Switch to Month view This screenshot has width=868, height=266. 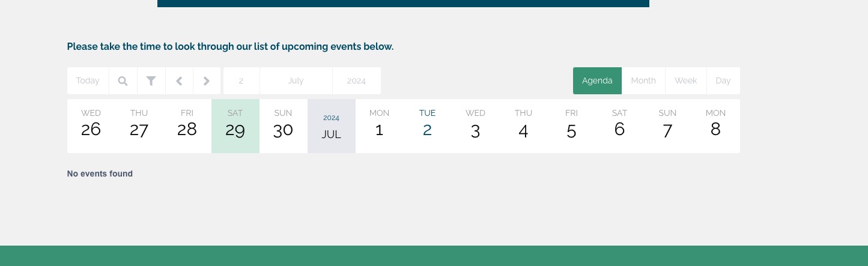tap(643, 81)
